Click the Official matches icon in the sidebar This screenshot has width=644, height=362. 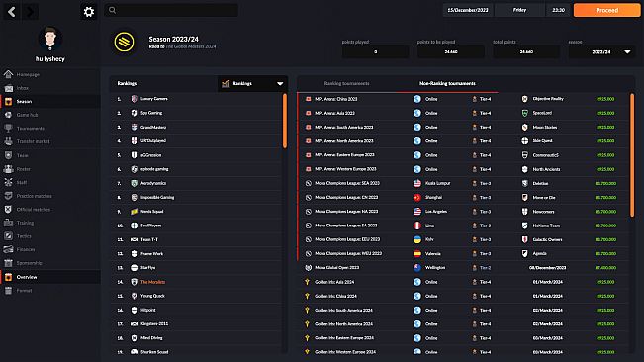pos(8,210)
